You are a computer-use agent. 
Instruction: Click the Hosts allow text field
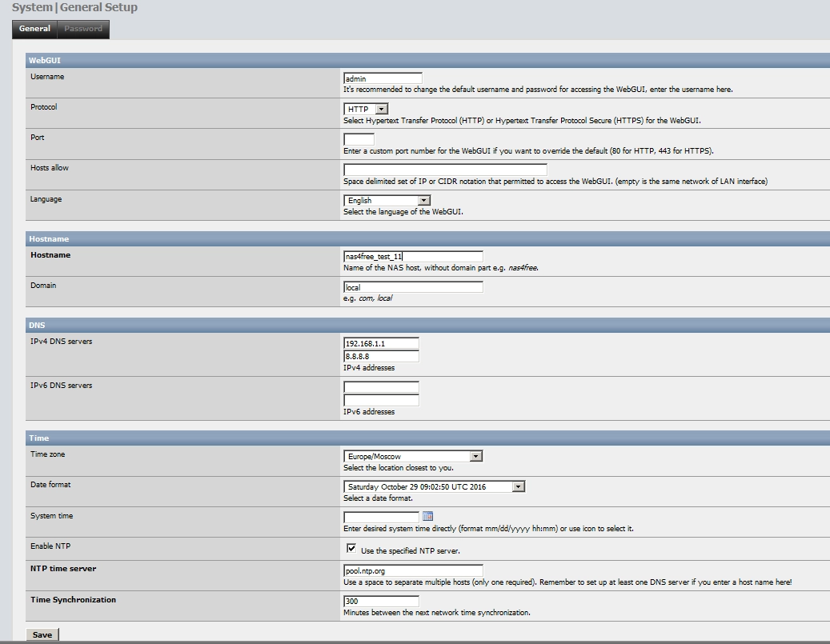click(445, 170)
